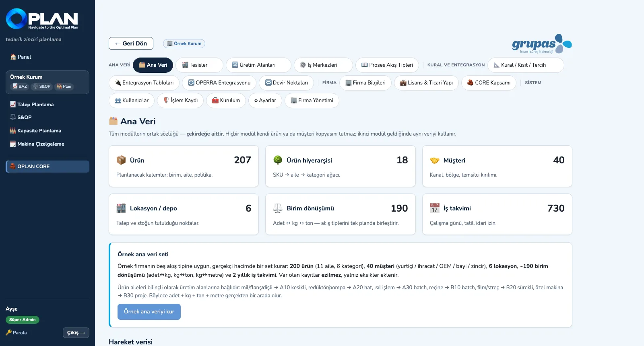Image resolution: width=644 pixels, height=346 pixels.
Task: Open the Ürün product card
Action: [184, 166]
